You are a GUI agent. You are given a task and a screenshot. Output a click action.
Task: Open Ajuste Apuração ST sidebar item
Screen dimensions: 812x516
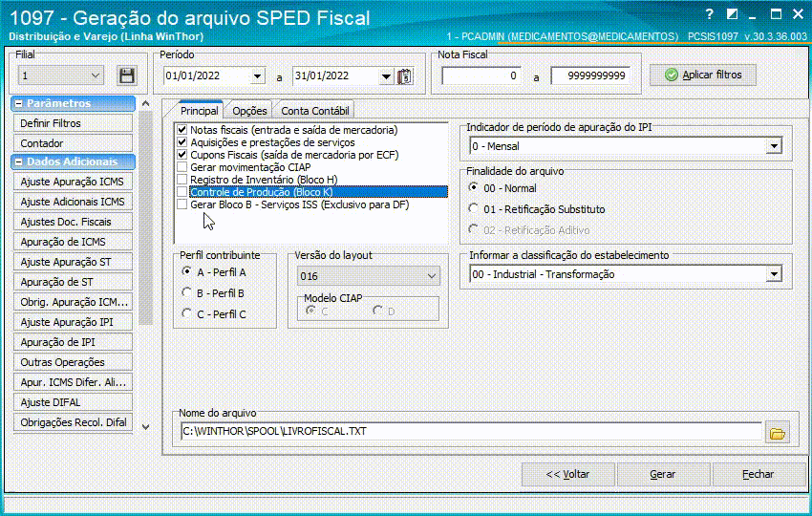(73, 262)
